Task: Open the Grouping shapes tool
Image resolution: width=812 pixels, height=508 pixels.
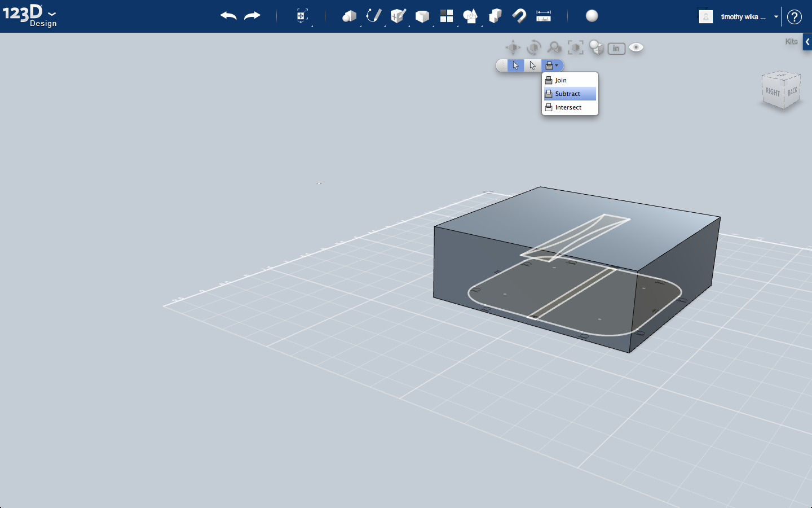Action: point(470,16)
